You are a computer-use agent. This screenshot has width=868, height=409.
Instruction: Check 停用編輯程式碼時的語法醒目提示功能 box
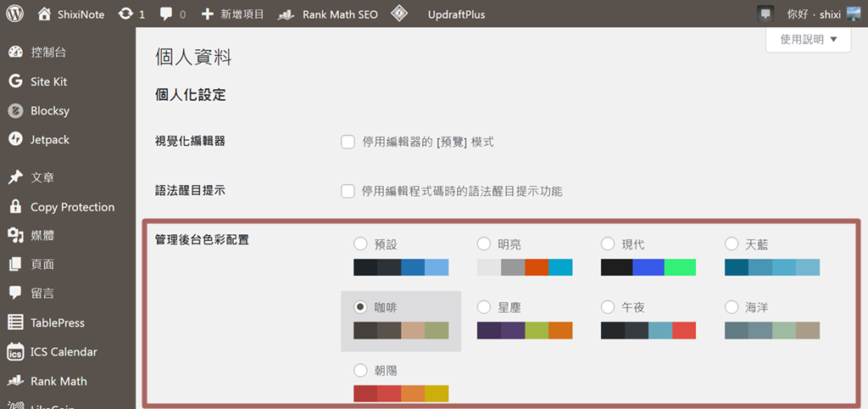coord(348,192)
